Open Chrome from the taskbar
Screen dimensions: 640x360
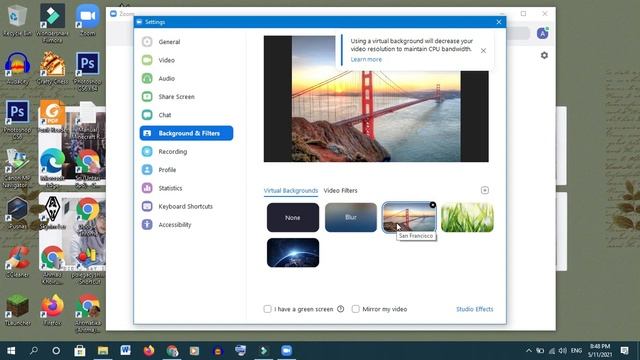(172, 351)
